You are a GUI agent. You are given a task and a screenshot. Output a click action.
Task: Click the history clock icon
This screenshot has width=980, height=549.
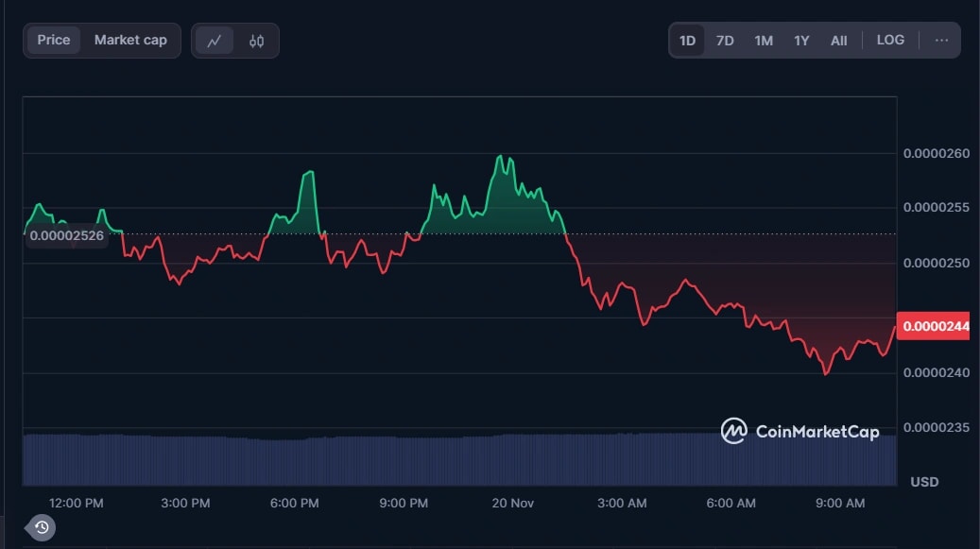pyautogui.click(x=41, y=527)
